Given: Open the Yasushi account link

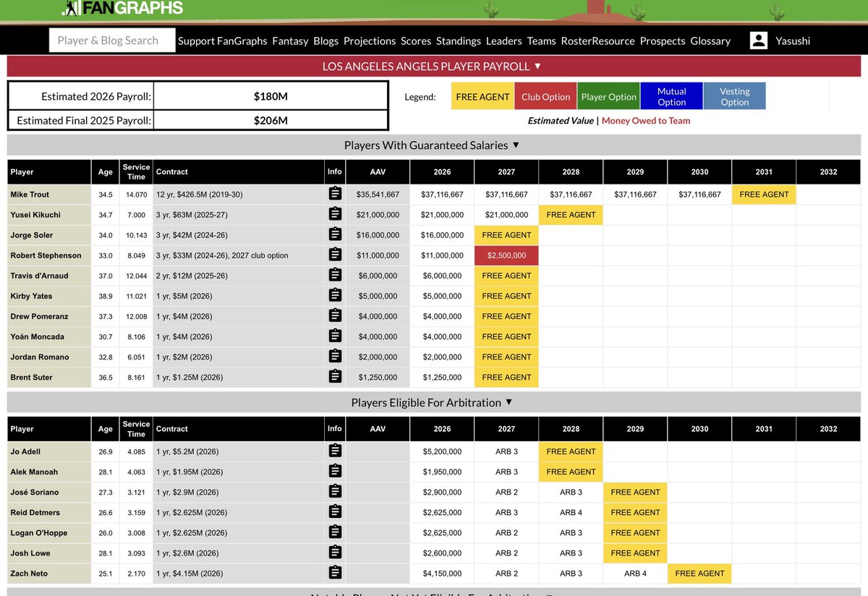Looking at the screenshot, I should (793, 41).
